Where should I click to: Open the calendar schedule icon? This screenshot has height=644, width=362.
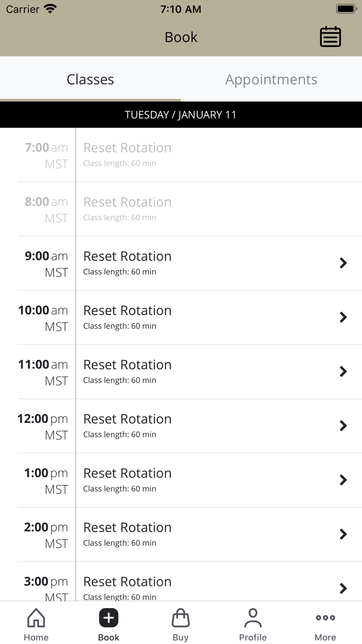pyautogui.click(x=330, y=37)
